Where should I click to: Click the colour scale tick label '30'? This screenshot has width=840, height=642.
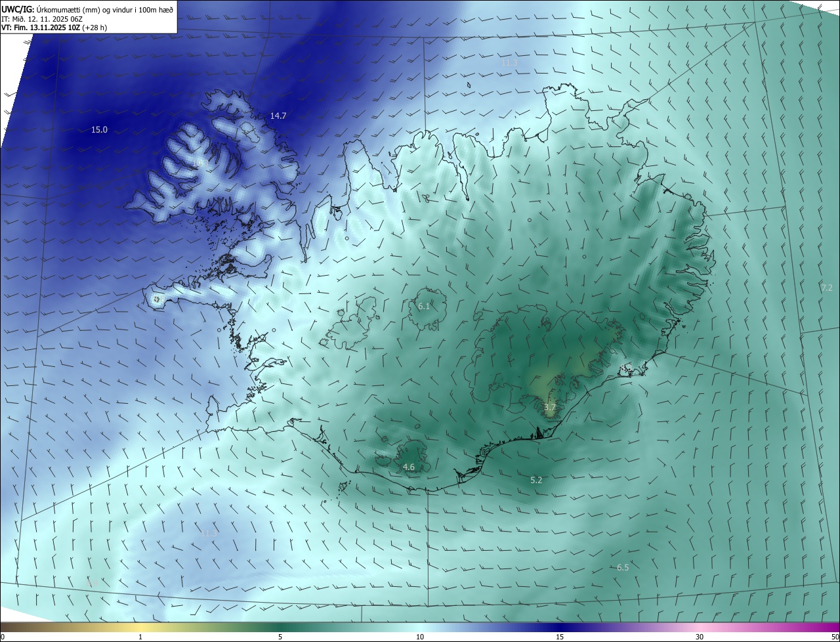coord(700,637)
